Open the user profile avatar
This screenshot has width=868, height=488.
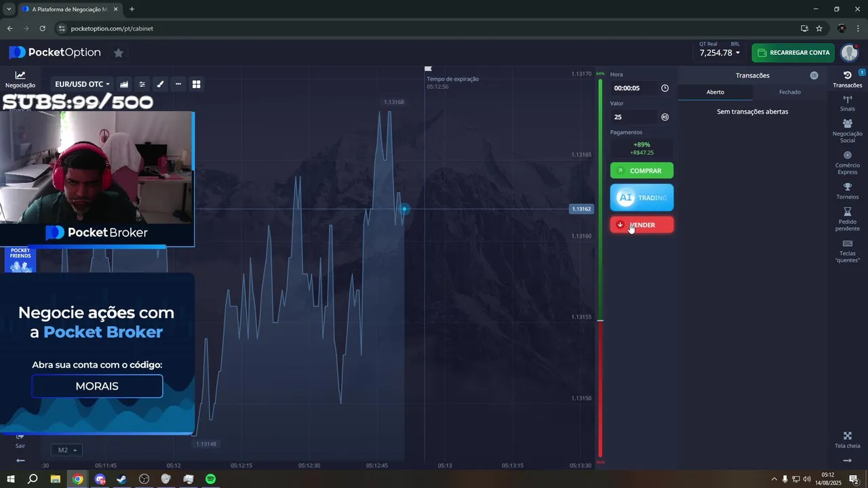(850, 53)
